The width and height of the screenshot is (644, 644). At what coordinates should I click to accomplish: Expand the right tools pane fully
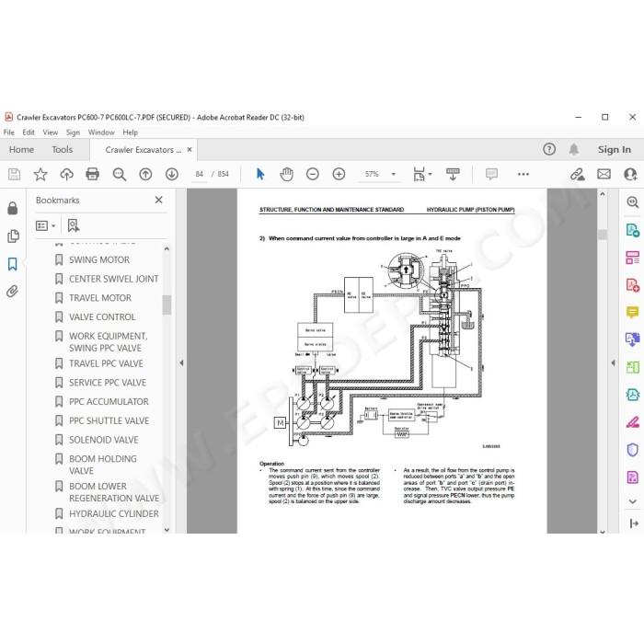[x=634, y=523]
